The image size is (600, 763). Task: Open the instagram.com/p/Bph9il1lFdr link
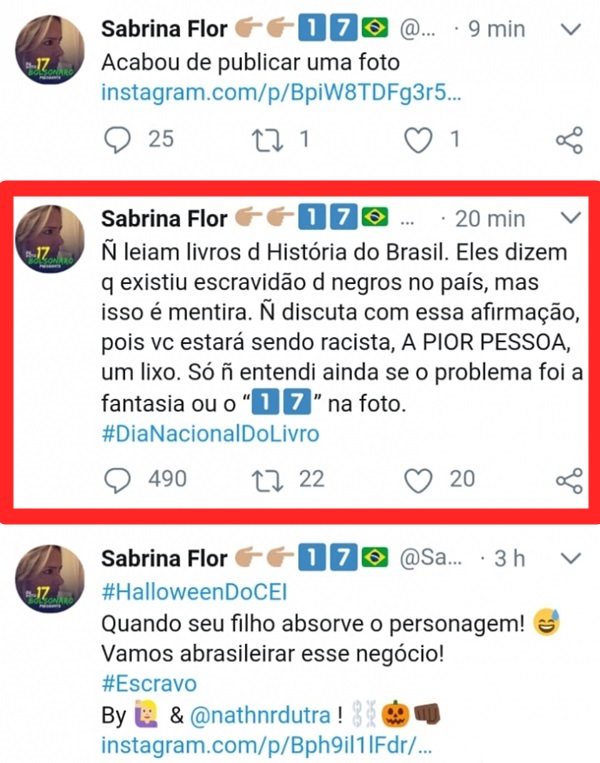(266, 746)
